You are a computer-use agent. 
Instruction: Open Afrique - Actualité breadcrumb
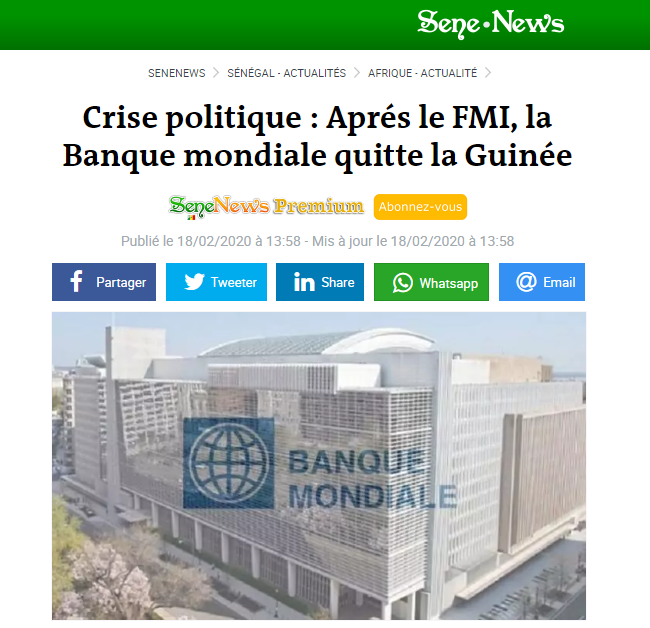pyautogui.click(x=422, y=73)
